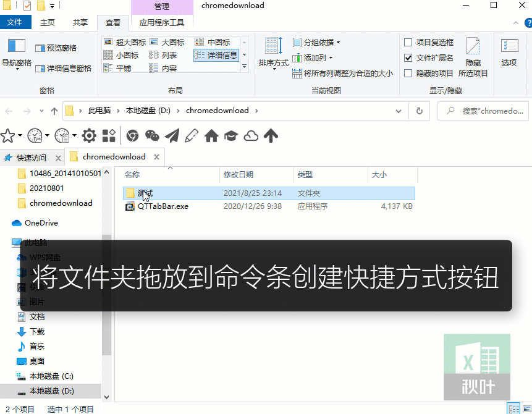This screenshot has width=532, height=414.
Task: Open the 添加列 dropdown
Action: point(313,57)
